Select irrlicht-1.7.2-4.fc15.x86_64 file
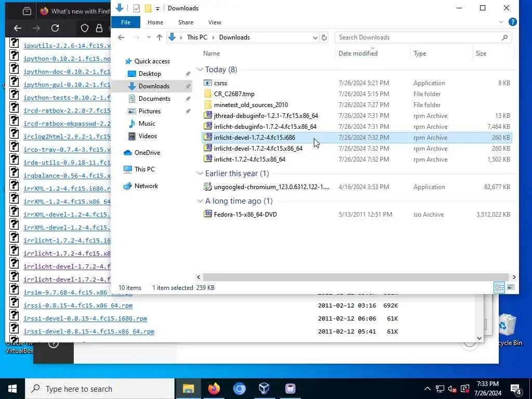This screenshot has height=399, width=532. click(x=249, y=159)
